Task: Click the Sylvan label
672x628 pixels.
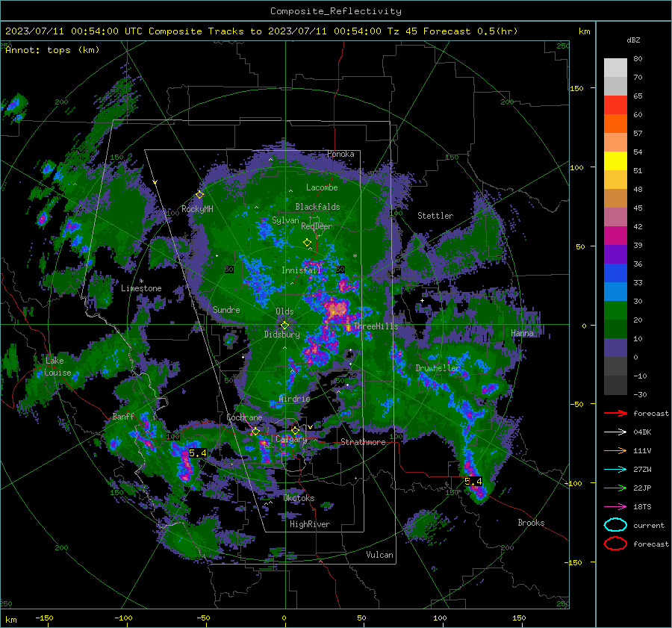Action: (x=285, y=220)
